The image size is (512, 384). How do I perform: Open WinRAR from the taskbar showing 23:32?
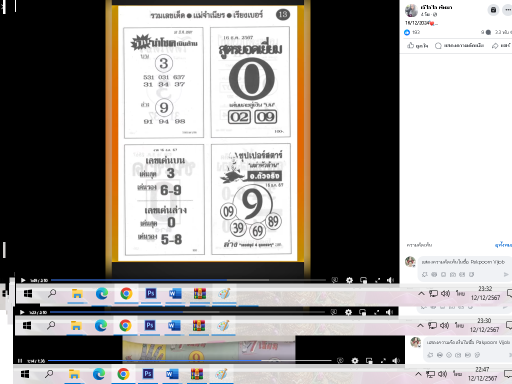coord(200,293)
